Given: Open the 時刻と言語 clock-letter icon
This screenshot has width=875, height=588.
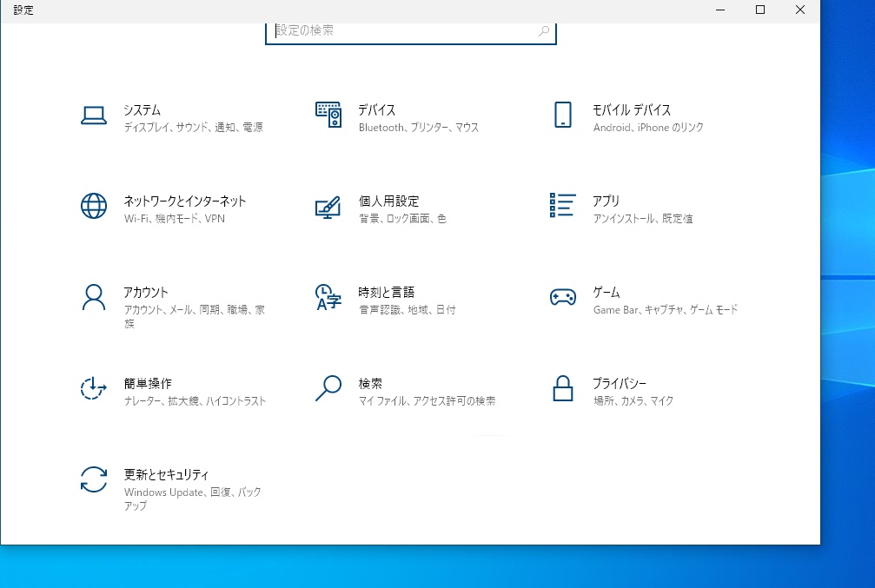Looking at the screenshot, I should click(x=328, y=297).
